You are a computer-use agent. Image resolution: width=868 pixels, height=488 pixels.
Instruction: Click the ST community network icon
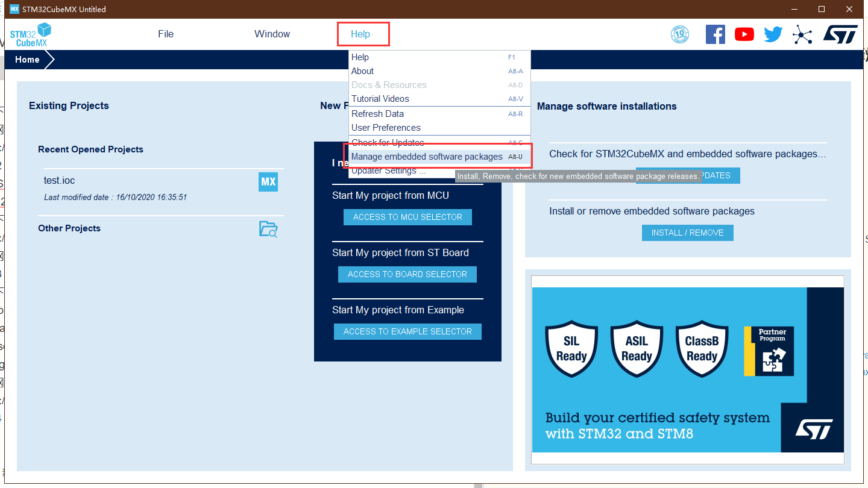tap(802, 34)
